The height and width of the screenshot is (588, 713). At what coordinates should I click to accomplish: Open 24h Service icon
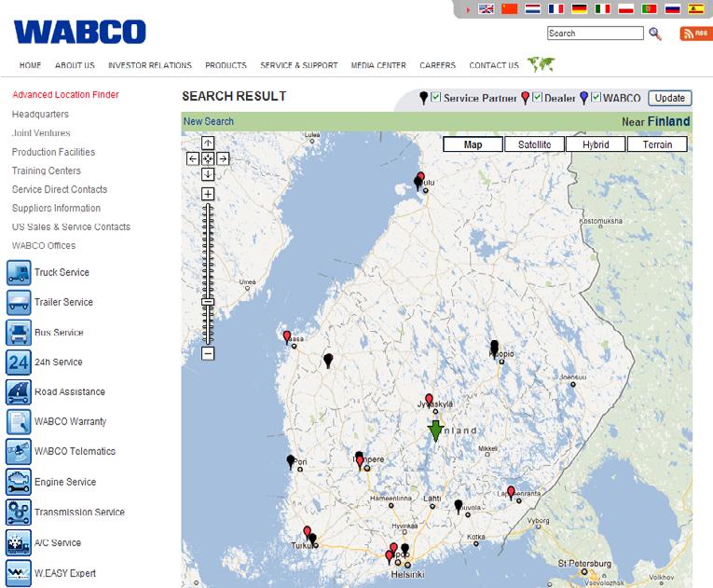[19, 362]
